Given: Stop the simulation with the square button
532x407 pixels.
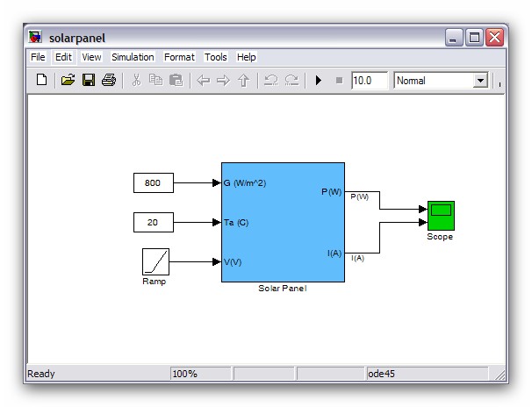Looking at the screenshot, I should click(339, 81).
